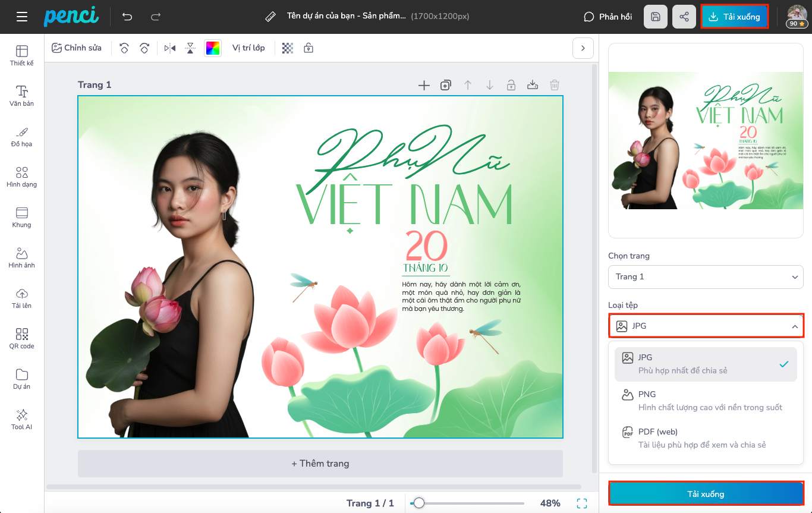
Task: Open the rainbow color picker swatch
Action: (x=213, y=48)
